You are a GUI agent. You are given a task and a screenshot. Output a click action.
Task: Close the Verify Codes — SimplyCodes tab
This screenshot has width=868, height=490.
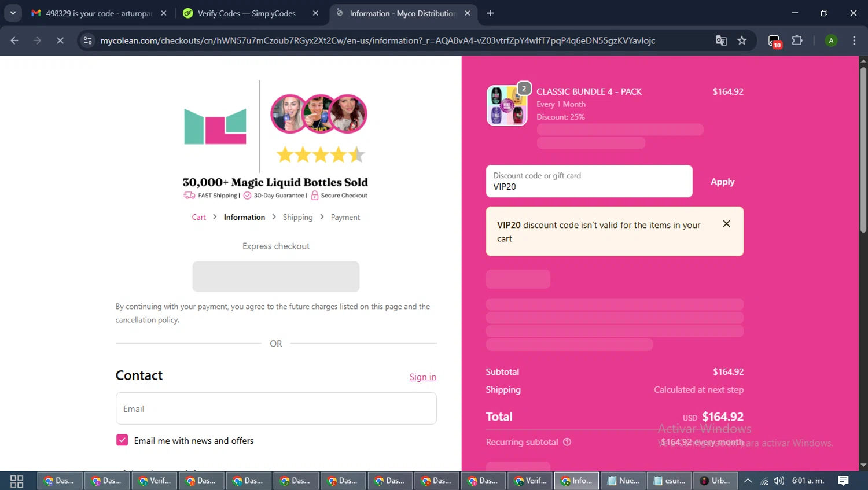(315, 13)
